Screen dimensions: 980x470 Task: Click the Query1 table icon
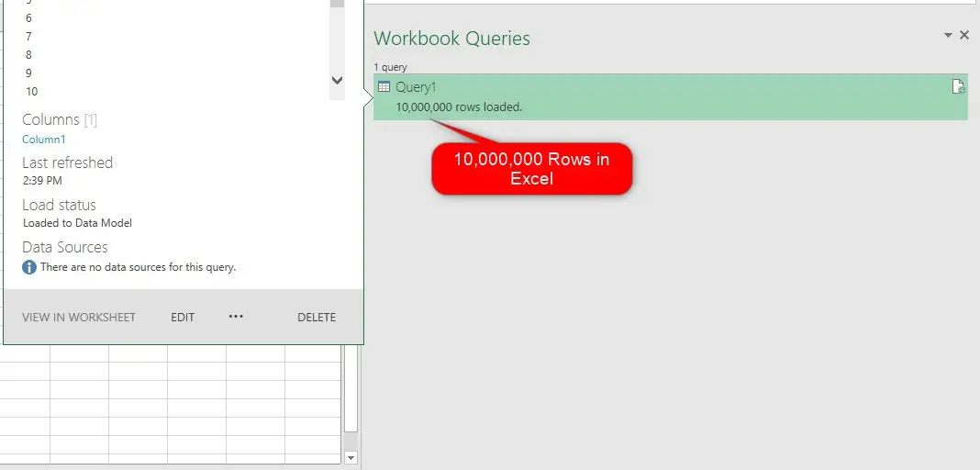(x=384, y=87)
